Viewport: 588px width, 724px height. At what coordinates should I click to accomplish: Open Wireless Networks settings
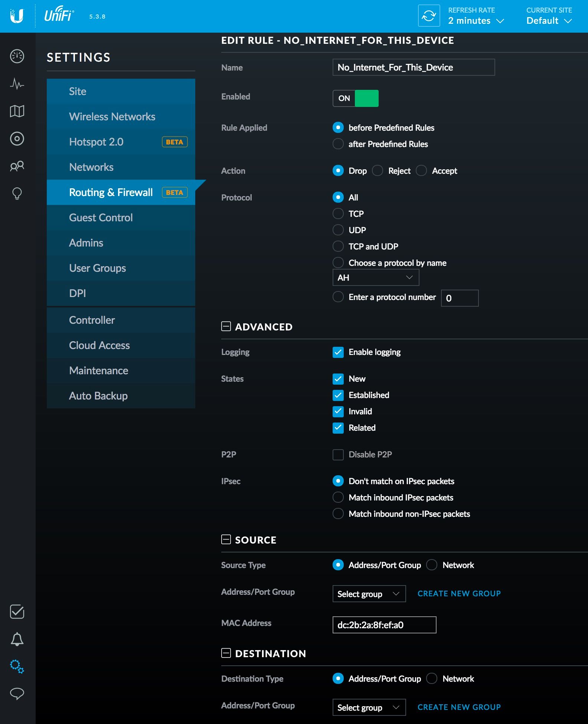pyautogui.click(x=112, y=117)
